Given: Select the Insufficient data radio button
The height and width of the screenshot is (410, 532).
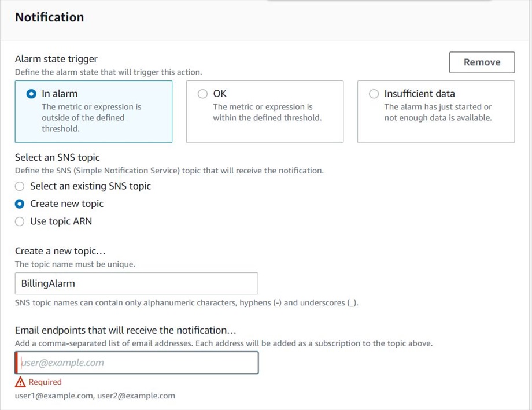Looking at the screenshot, I should (x=374, y=94).
